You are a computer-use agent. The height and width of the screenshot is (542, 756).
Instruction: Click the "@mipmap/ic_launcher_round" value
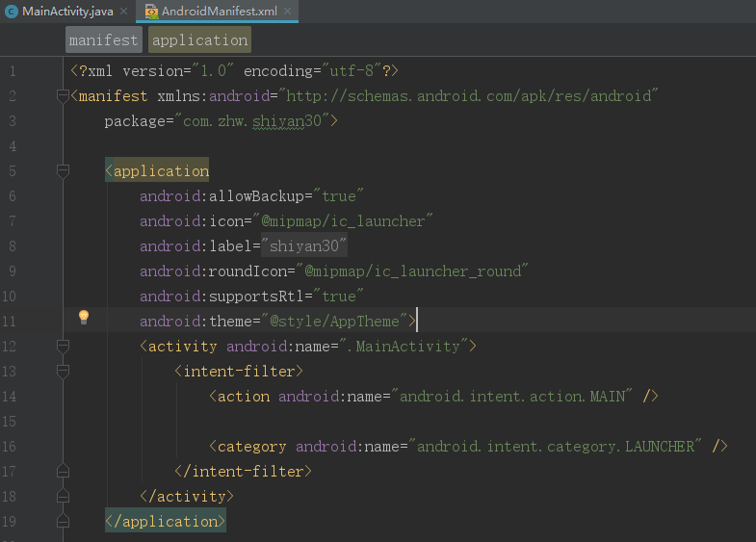pos(412,271)
